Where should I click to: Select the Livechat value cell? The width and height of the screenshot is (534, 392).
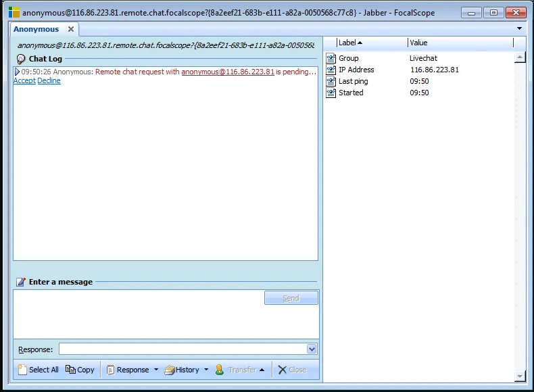click(x=423, y=58)
